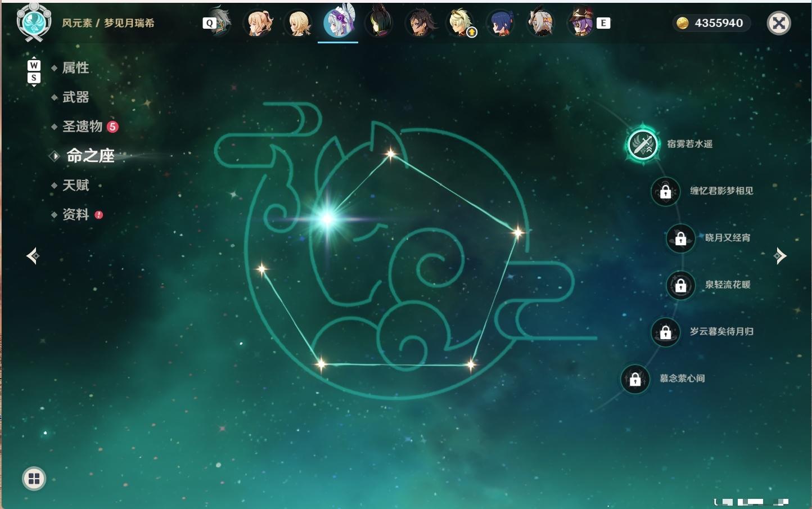This screenshot has width=812, height=509.
Task: Open the 资料 profile tab
Action: [75, 214]
